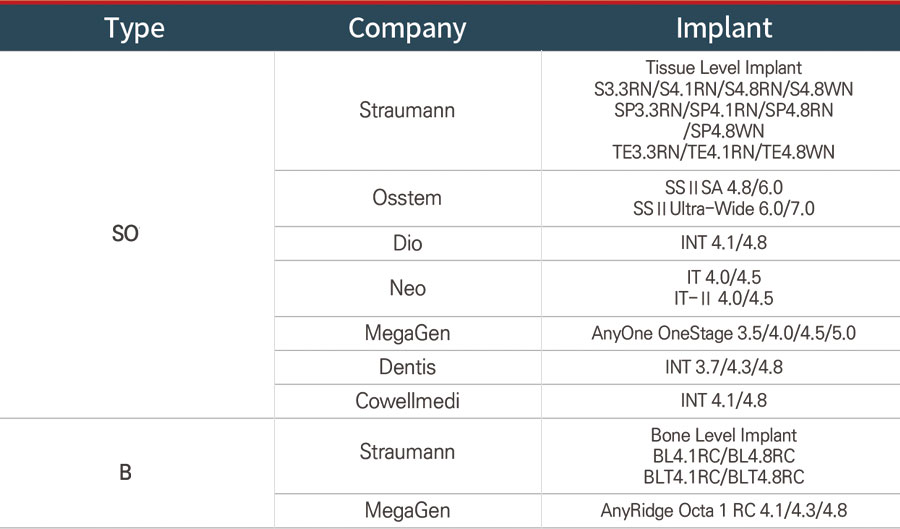Click the Implant column header

(723, 28)
